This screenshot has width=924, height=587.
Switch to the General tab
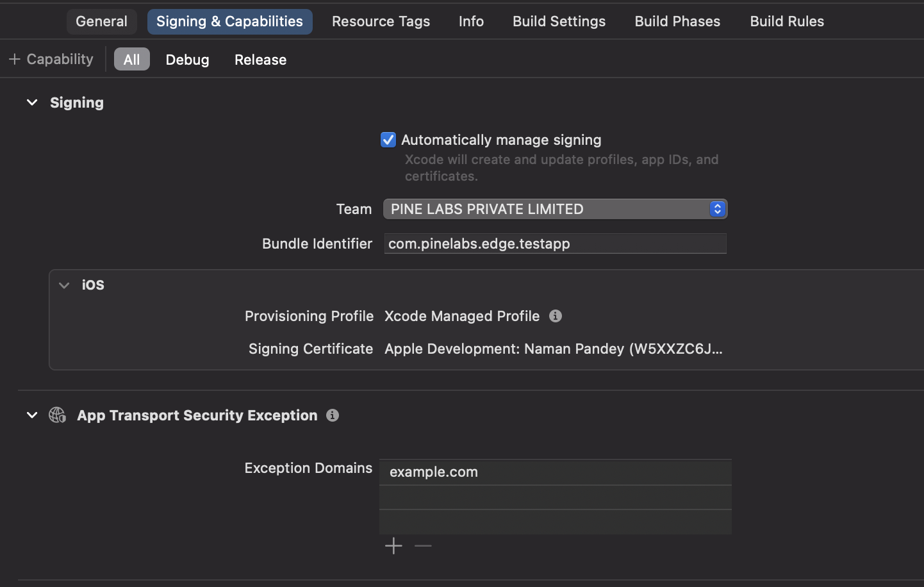pos(101,21)
